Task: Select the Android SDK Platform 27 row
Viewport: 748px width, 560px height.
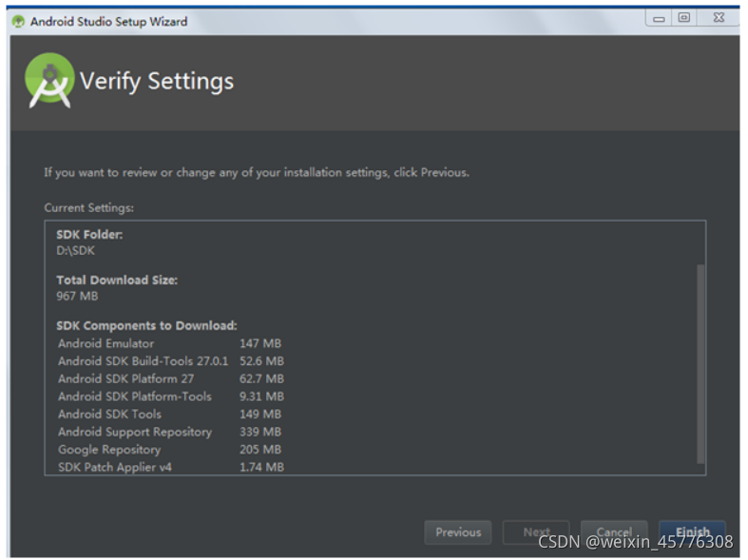Action: [170, 378]
